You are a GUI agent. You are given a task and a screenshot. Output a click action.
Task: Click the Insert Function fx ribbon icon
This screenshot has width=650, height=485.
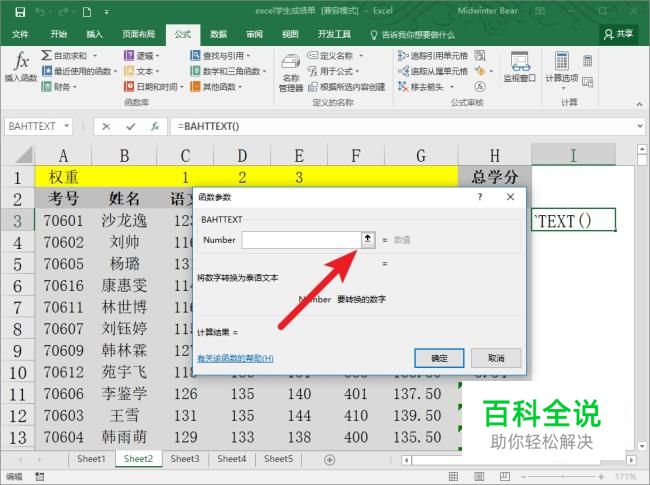pyautogui.click(x=21, y=66)
